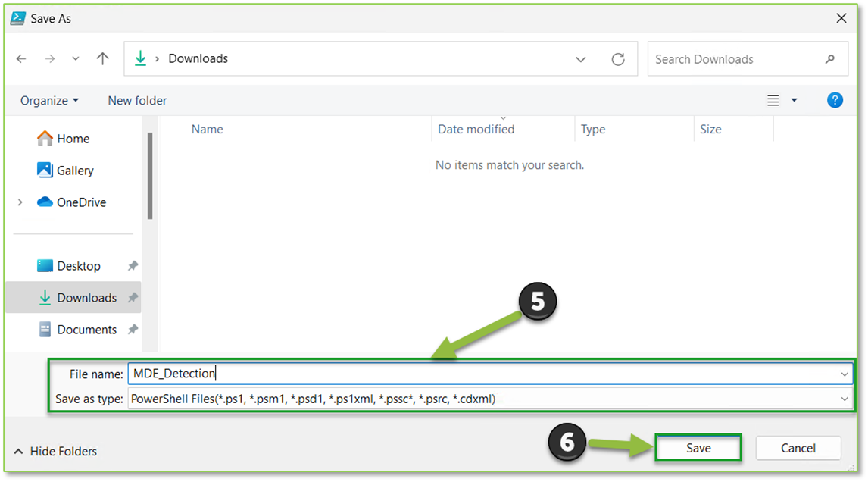Click the New folder button

tap(137, 100)
